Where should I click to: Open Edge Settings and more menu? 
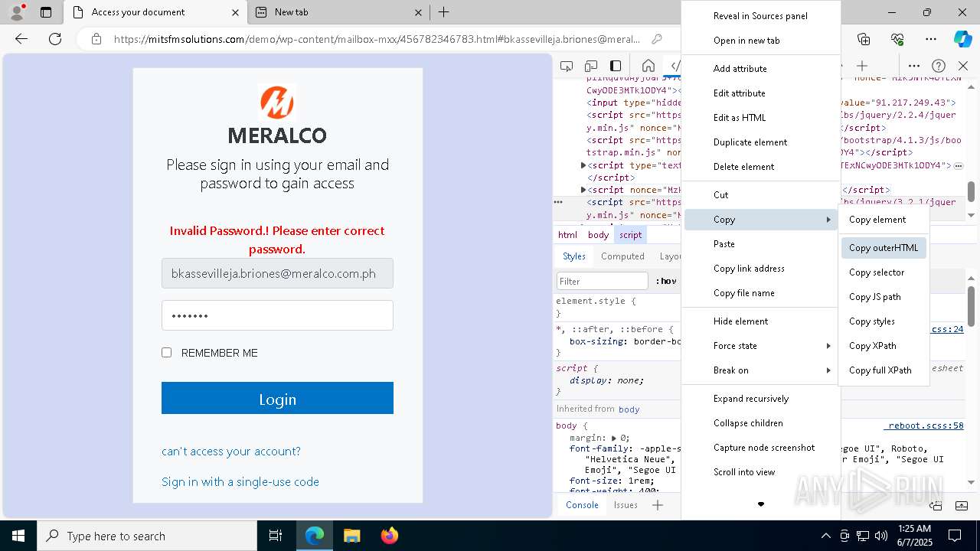click(931, 39)
